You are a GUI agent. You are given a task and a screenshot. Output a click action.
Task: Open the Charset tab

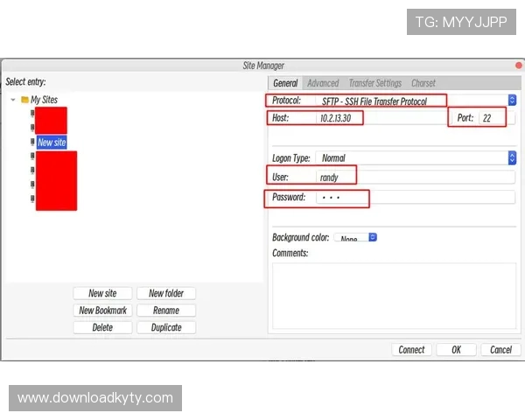pos(423,83)
